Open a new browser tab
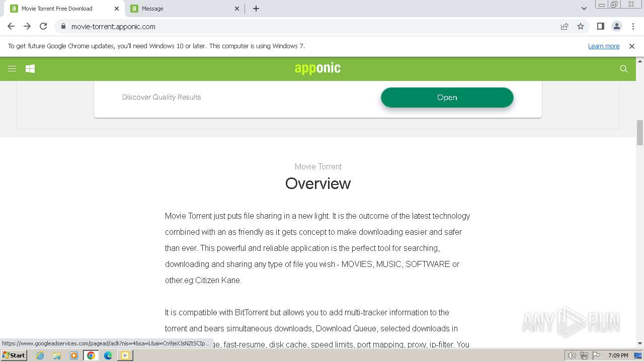Viewport: 644px width, 362px height. coord(256,9)
